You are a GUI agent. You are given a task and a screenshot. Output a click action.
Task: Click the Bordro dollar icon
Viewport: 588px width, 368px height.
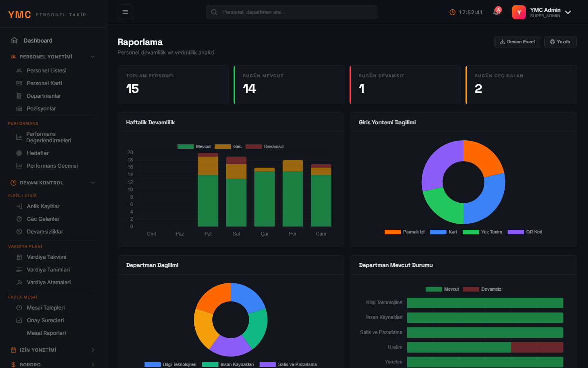point(13,365)
